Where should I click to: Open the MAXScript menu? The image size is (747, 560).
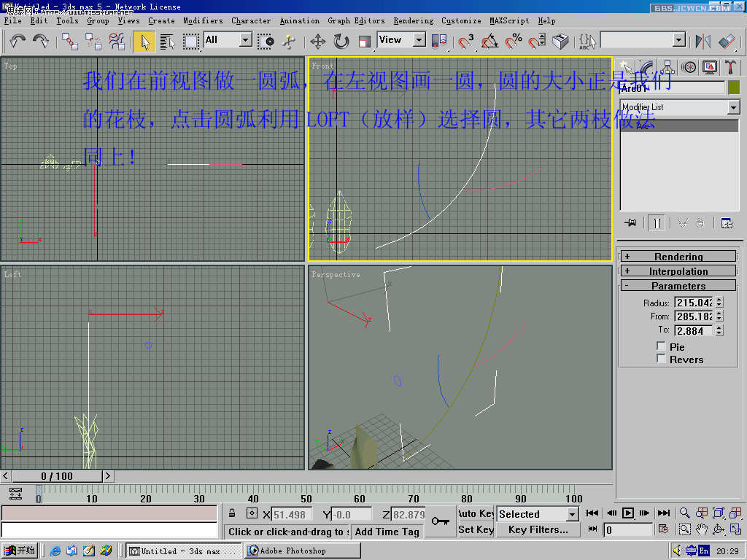point(509,21)
